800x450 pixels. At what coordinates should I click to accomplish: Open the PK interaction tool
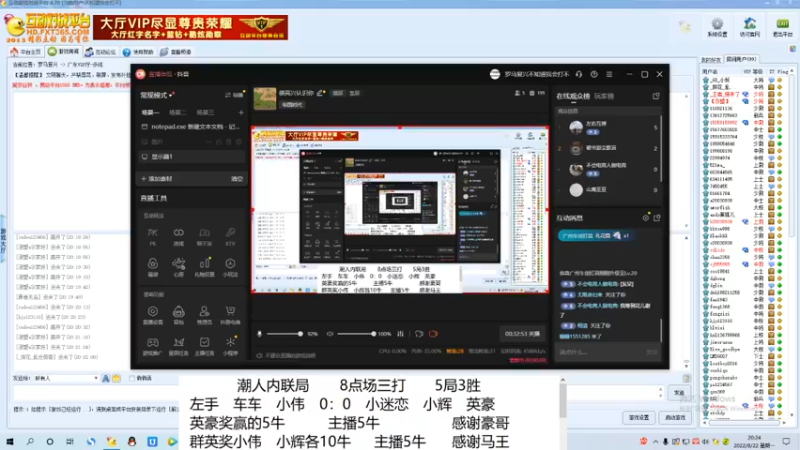153,236
